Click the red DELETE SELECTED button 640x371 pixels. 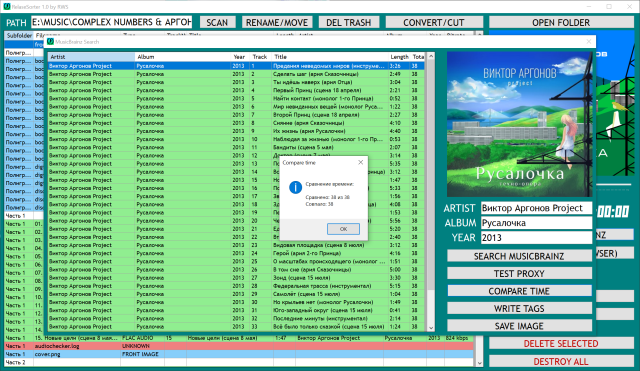point(561,344)
